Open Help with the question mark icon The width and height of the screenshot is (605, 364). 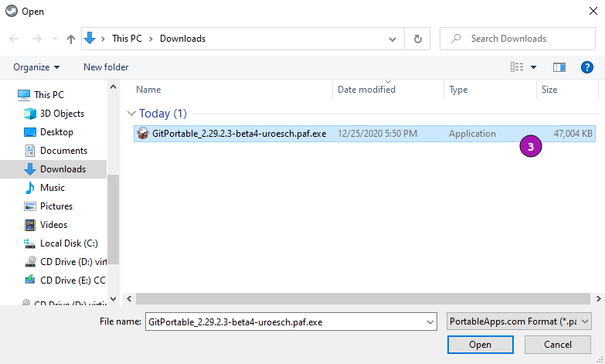[x=587, y=67]
